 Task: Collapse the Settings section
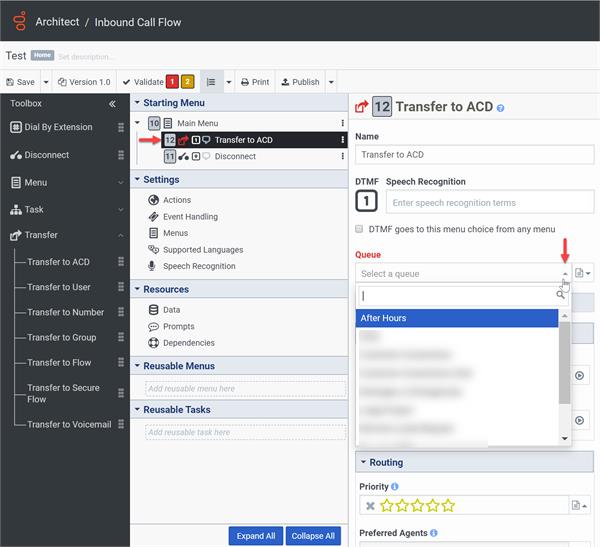[x=137, y=179]
